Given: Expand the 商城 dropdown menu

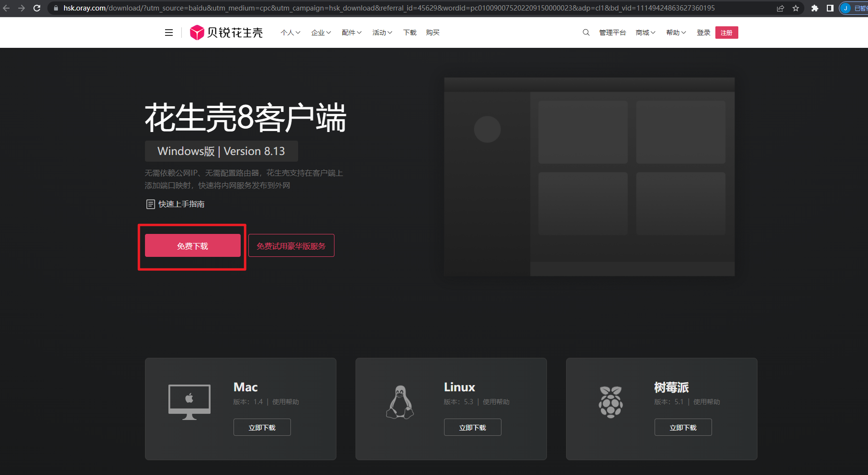Looking at the screenshot, I should coord(645,33).
